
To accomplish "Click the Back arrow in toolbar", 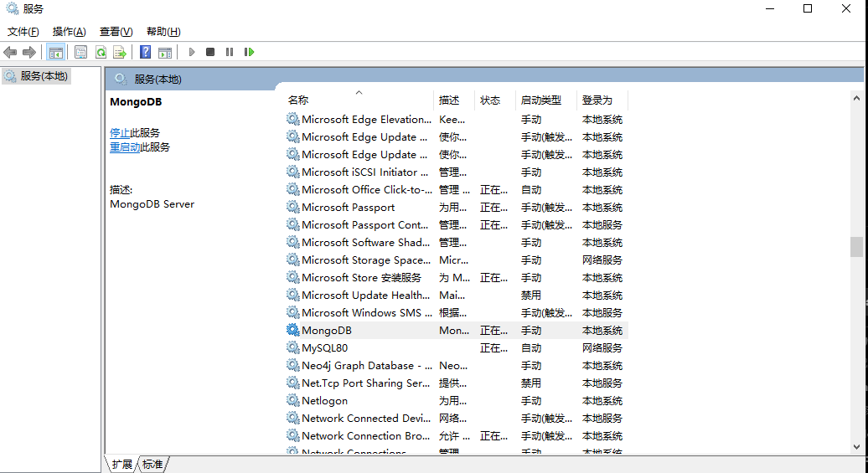I will point(10,52).
